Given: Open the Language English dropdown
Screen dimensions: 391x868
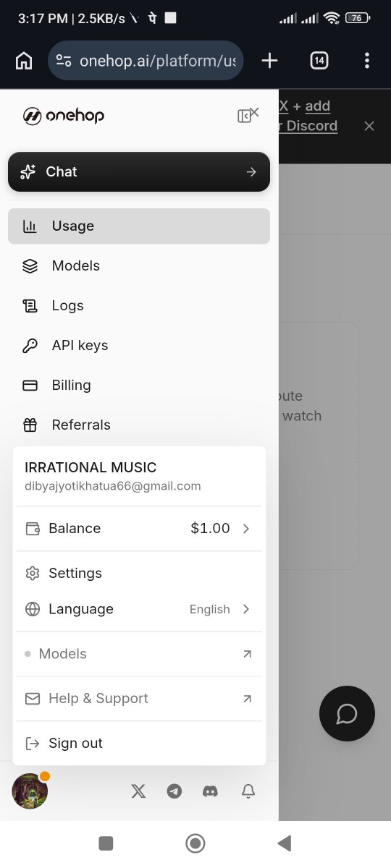Looking at the screenshot, I should coord(139,609).
